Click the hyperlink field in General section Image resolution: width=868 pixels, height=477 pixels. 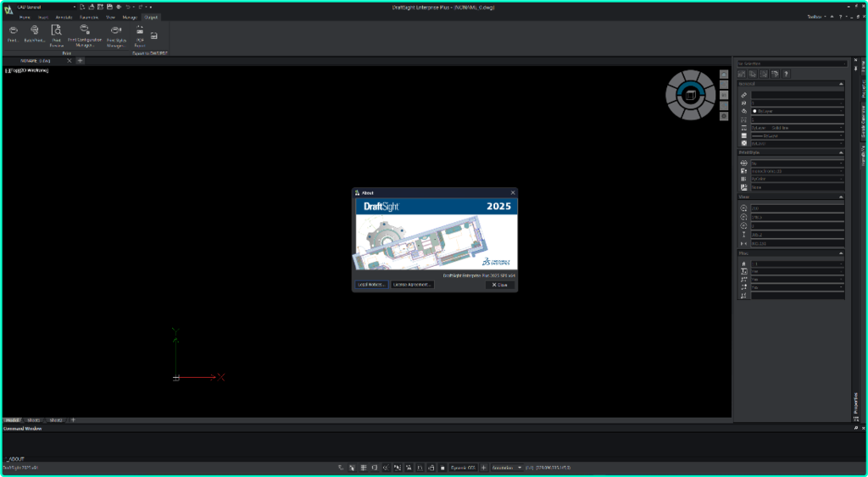pyautogui.click(x=797, y=95)
